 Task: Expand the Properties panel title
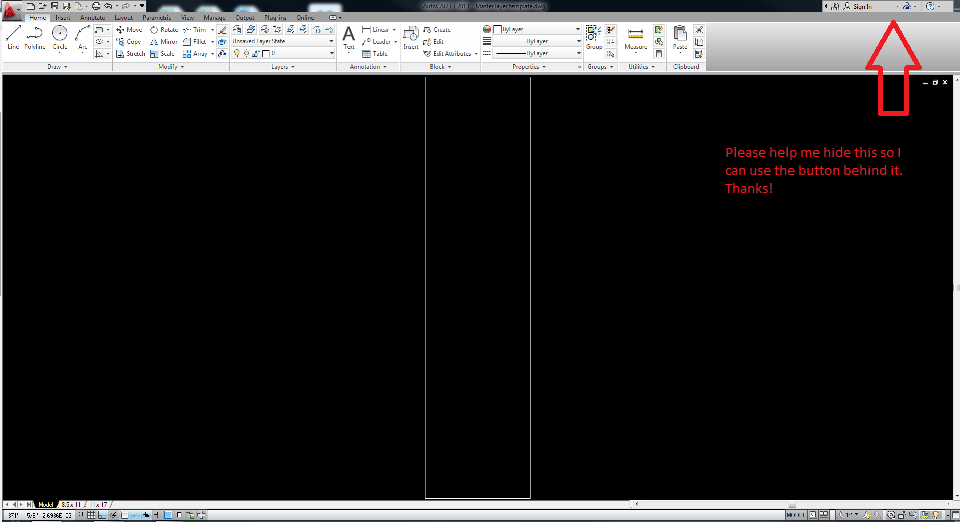pyautogui.click(x=529, y=67)
